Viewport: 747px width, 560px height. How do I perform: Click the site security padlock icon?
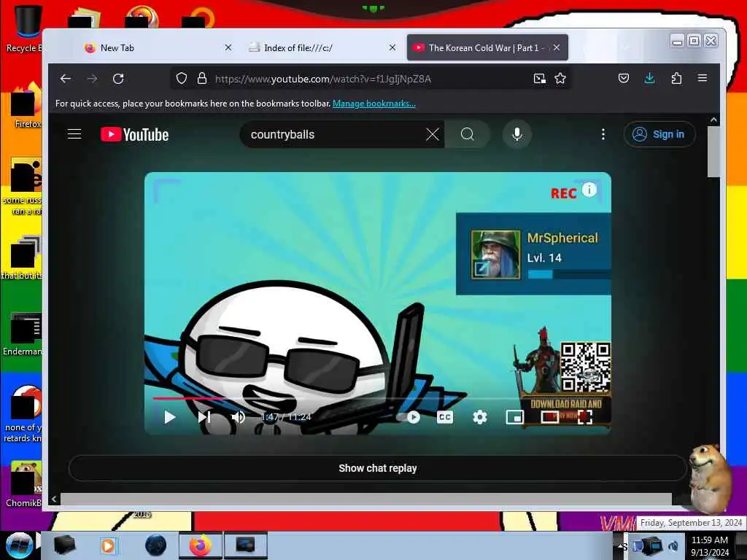[x=202, y=78]
